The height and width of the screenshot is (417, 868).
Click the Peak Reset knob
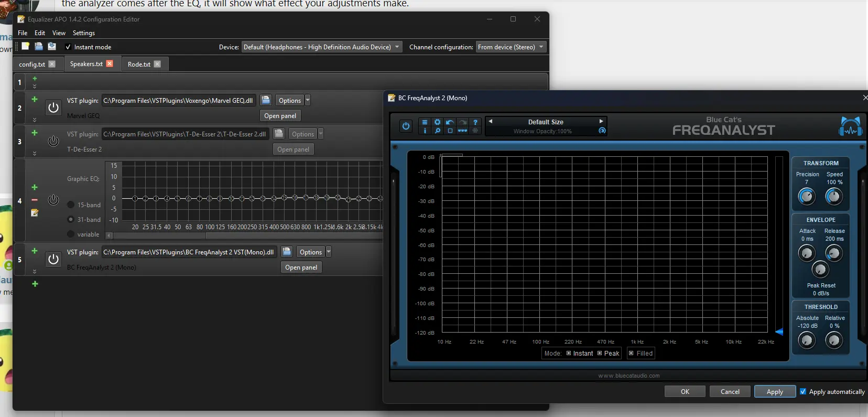[x=820, y=270]
